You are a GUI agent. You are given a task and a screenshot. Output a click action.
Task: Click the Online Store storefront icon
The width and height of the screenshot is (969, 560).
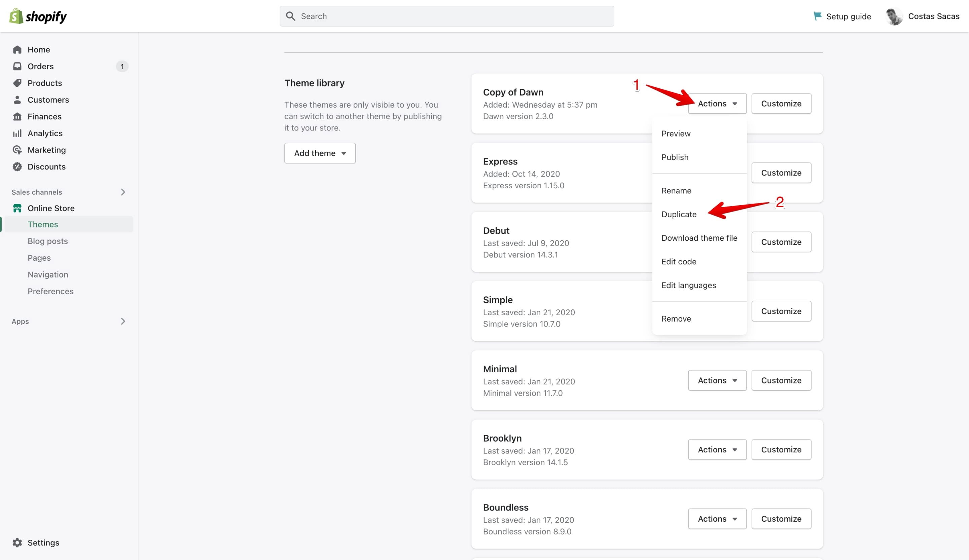click(17, 208)
